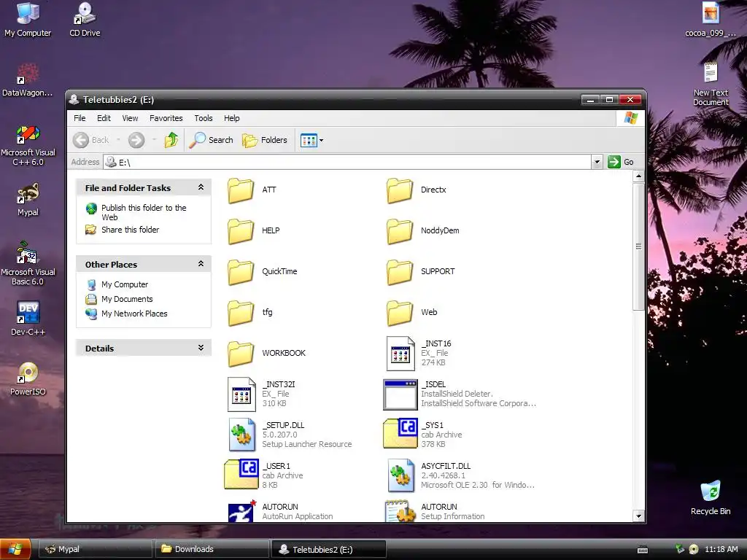Select the _INST32I EX_ file icon

tap(241, 394)
